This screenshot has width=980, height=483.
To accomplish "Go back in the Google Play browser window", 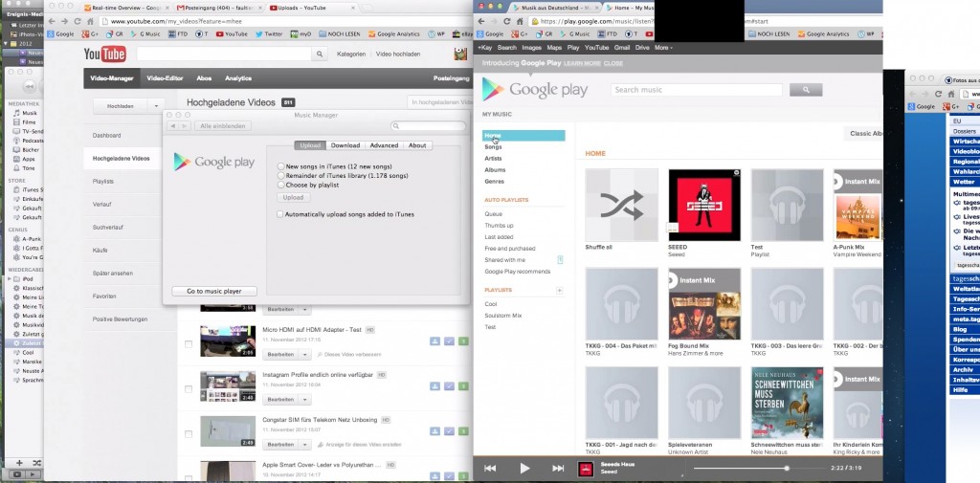I will click(481, 21).
